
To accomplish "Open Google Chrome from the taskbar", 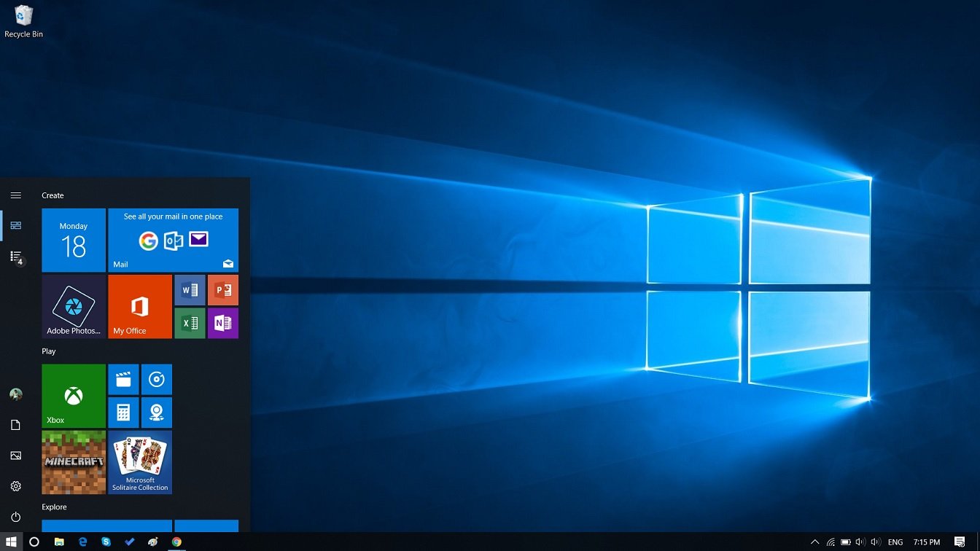I will pyautogui.click(x=176, y=542).
